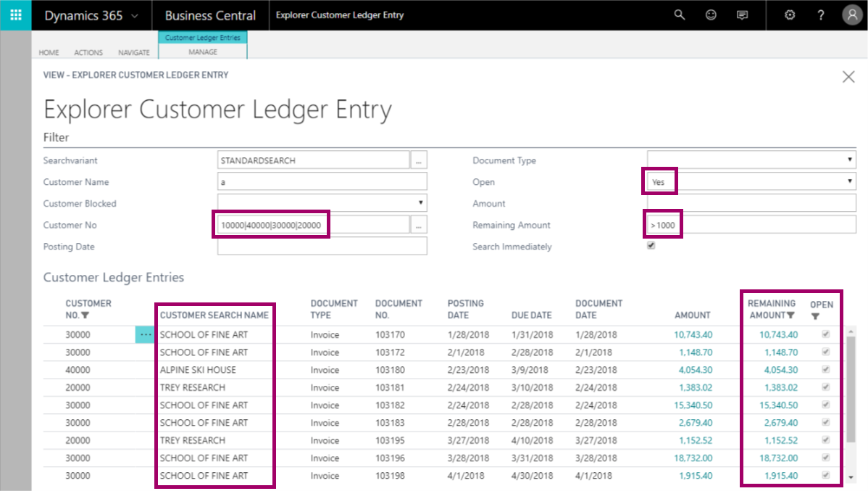This screenshot has width=868, height=491.
Task: Select document number 103198 cell
Action: [x=390, y=476]
